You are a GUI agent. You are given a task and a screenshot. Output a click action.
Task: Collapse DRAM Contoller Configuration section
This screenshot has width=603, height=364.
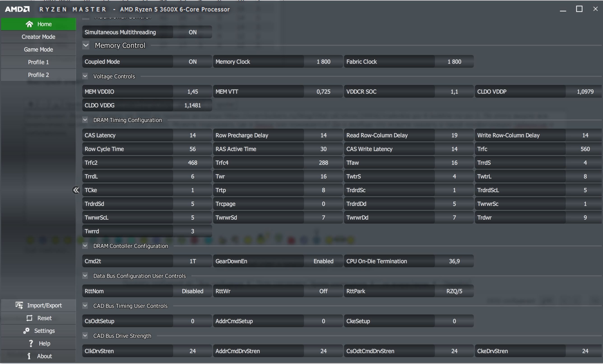85,246
